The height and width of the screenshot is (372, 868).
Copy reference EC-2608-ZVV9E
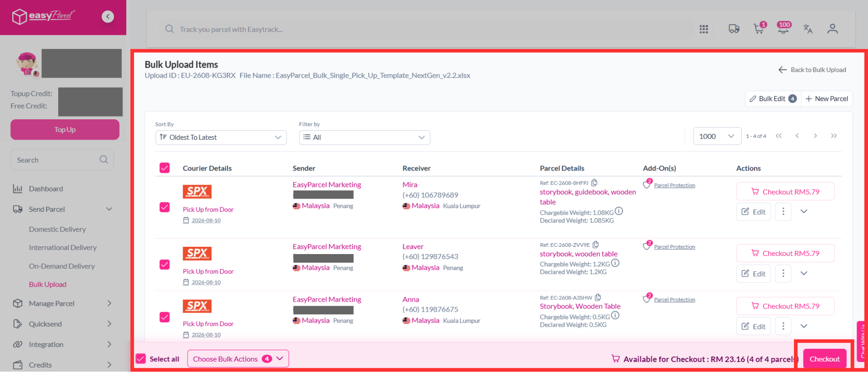(x=596, y=245)
